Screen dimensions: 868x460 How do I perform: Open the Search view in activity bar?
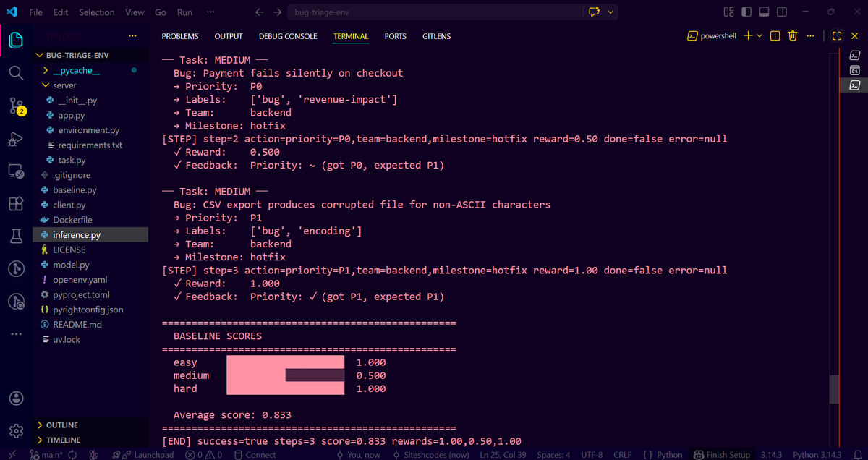16,73
